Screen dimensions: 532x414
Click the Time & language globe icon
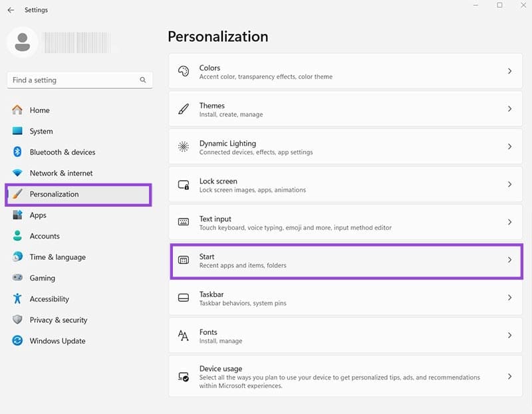pyautogui.click(x=17, y=257)
